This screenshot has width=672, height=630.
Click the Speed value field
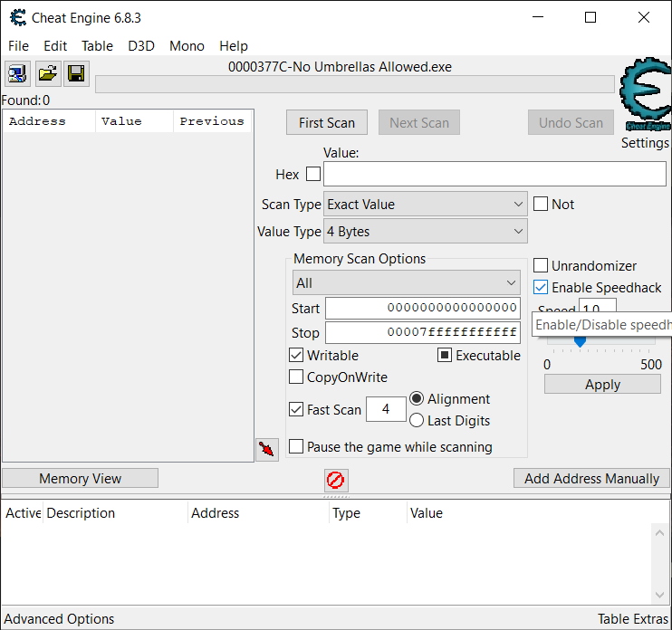pos(598,306)
